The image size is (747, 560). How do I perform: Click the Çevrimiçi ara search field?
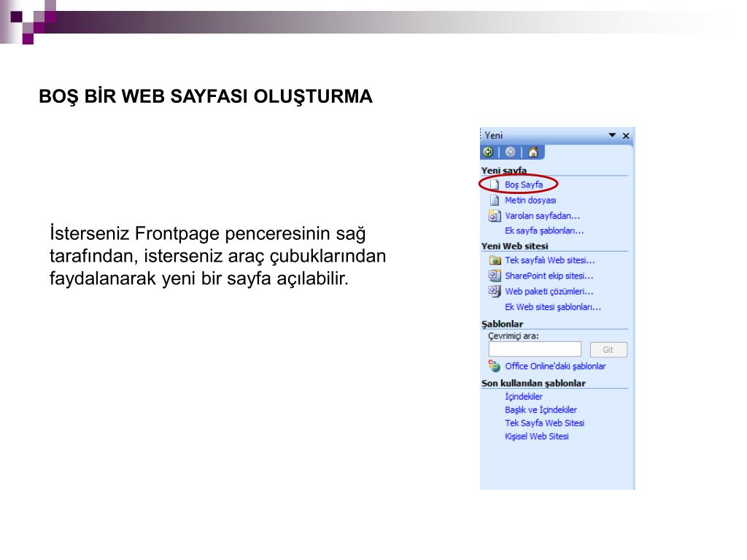click(535, 349)
